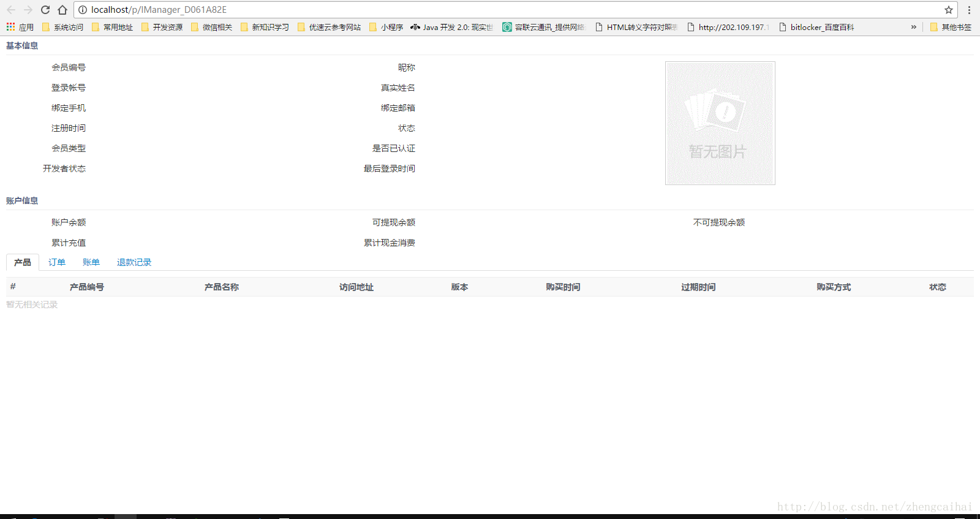Click the 累计充值 label
980x519 pixels.
(69, 243)
